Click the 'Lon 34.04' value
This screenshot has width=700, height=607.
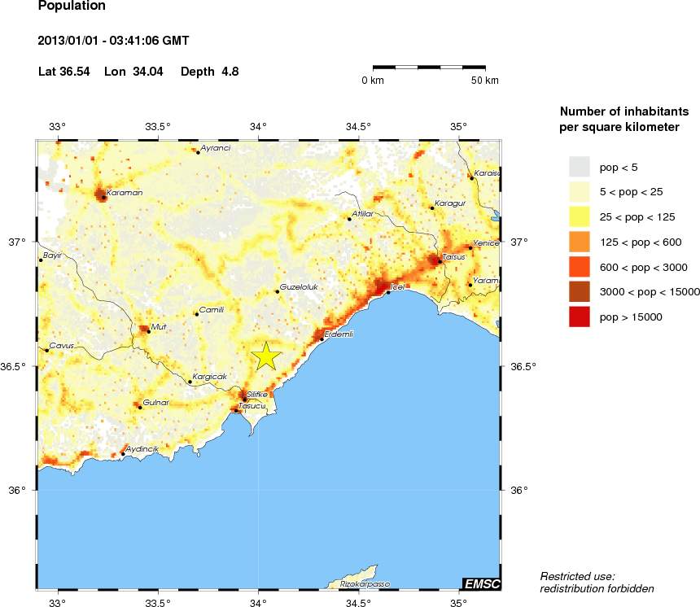point(133,72)
